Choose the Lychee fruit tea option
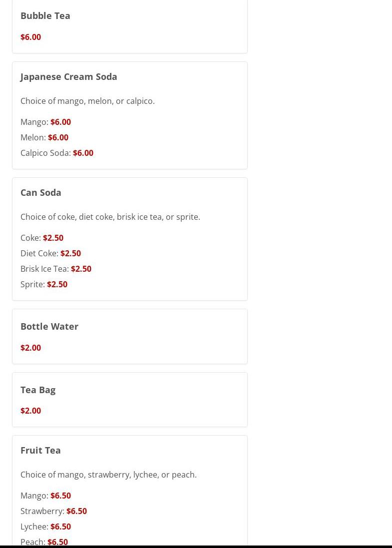 point(46,527)
